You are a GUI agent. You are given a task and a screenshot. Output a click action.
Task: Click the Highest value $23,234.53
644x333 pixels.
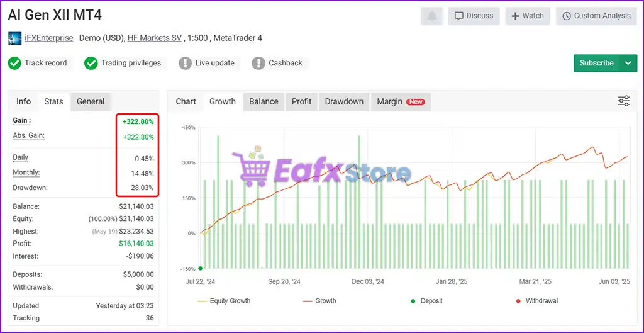pos(136,232)
